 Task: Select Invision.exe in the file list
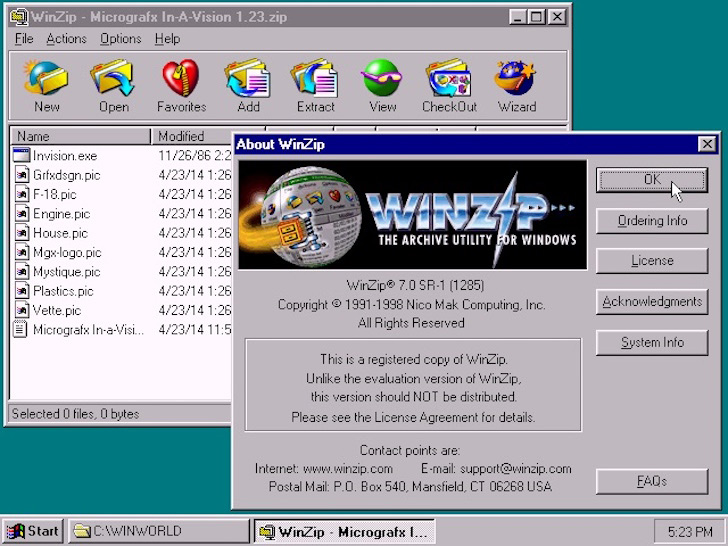click(x=65, y=156)
